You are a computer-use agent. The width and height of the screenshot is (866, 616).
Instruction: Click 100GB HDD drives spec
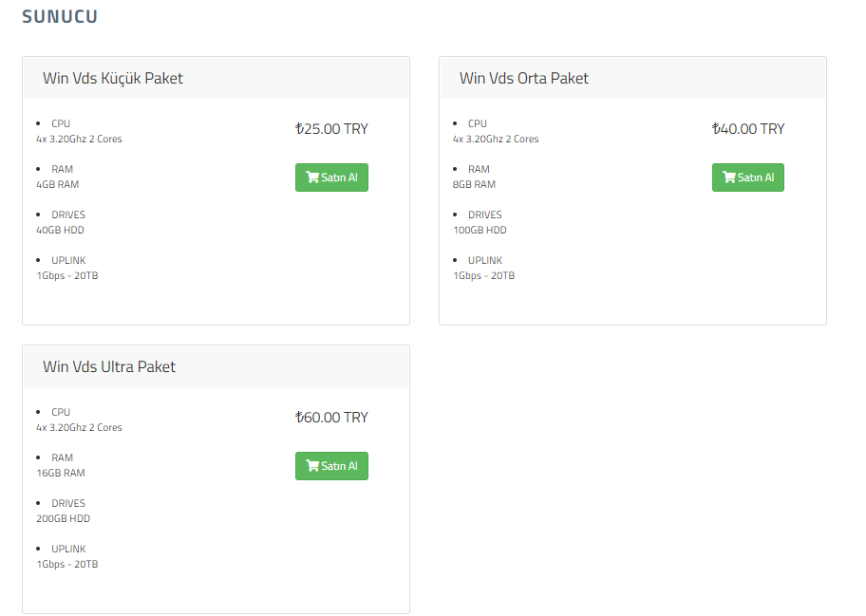[480, 231]
